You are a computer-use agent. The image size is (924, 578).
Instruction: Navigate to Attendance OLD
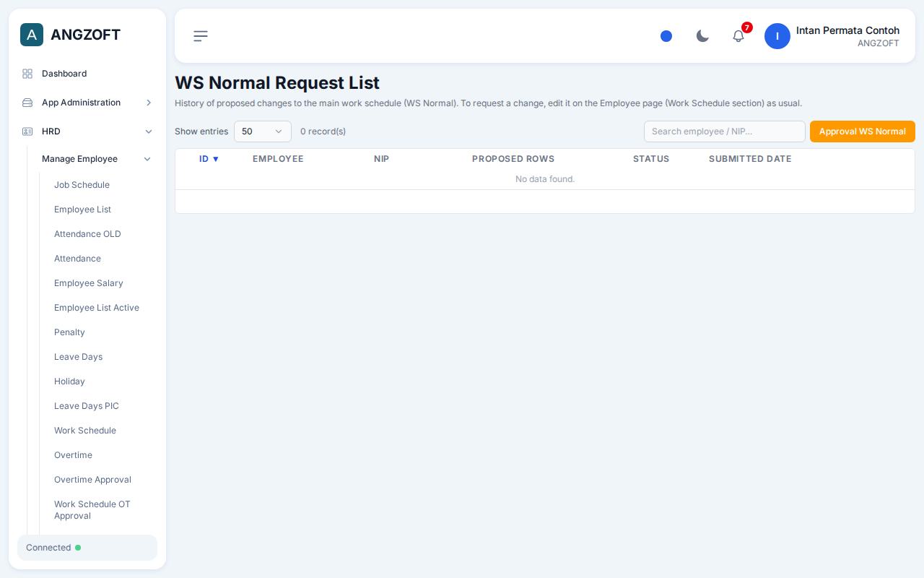point(87,234)
